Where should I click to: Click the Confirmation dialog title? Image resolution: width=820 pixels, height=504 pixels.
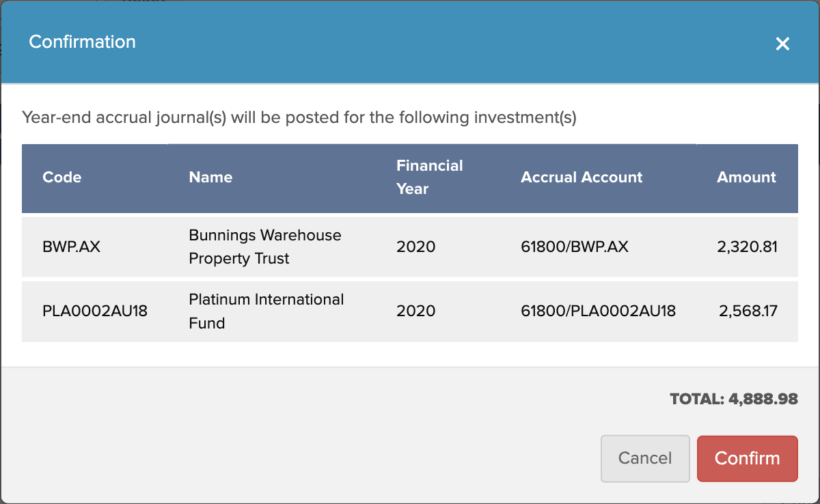[82, 42]
